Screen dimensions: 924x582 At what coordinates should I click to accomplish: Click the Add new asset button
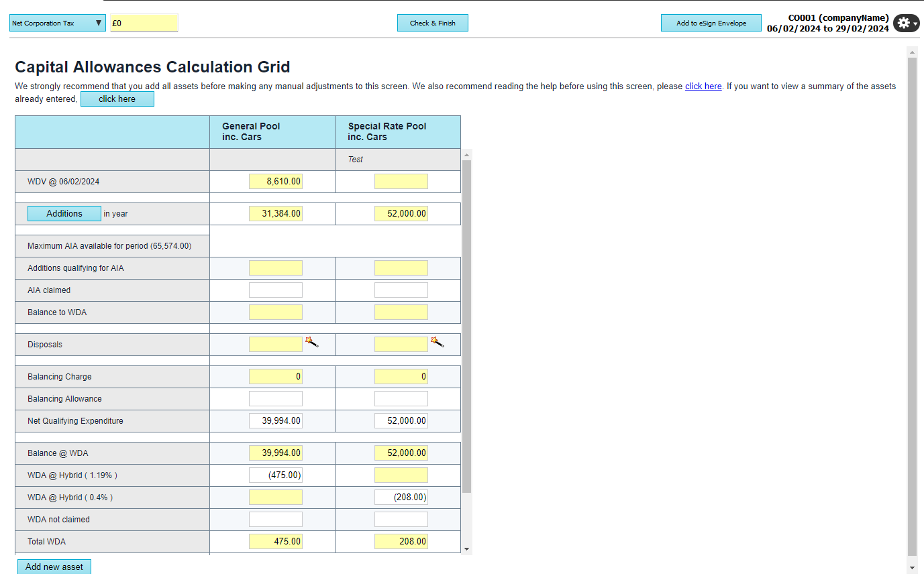coord(54,567)
